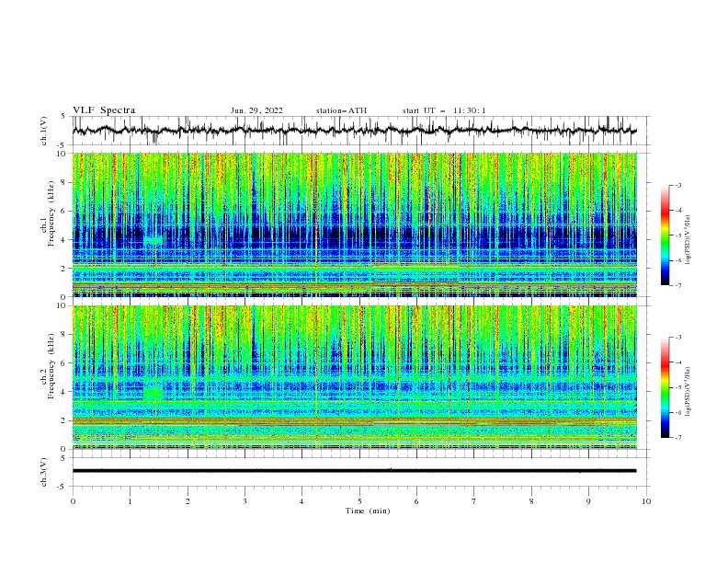
Task: Click the ch.1 voltage waveform trace
Action: point(354,131)
